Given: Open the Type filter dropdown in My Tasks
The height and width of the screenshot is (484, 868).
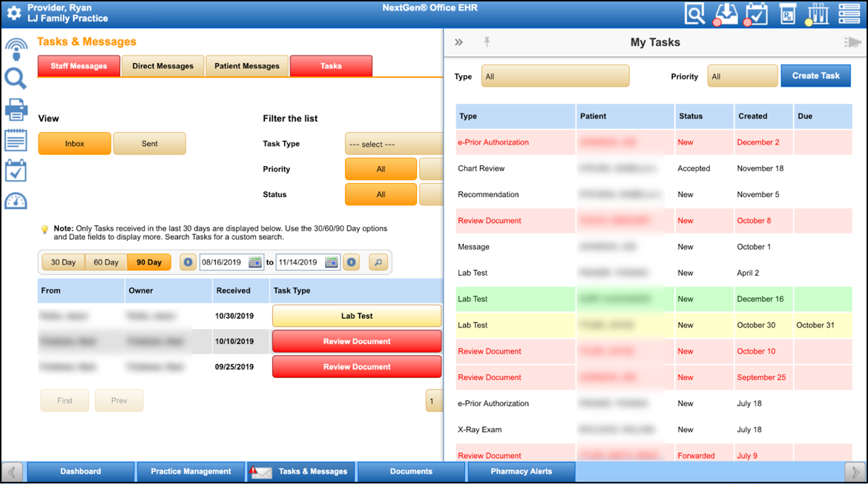Looking at the screenshot, I should click(555, 75).
